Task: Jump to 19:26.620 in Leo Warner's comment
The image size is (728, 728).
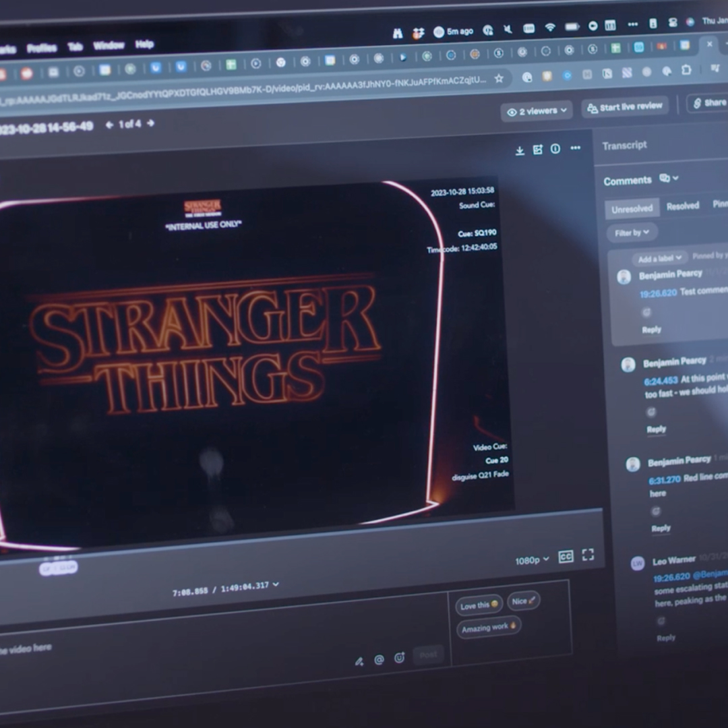Action: point(671,577)
